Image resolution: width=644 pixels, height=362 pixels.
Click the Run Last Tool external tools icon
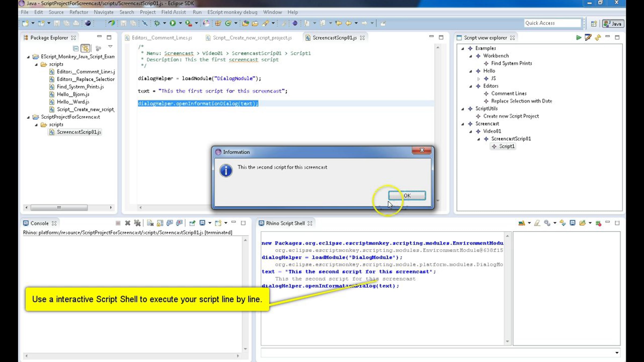point(189,23)
